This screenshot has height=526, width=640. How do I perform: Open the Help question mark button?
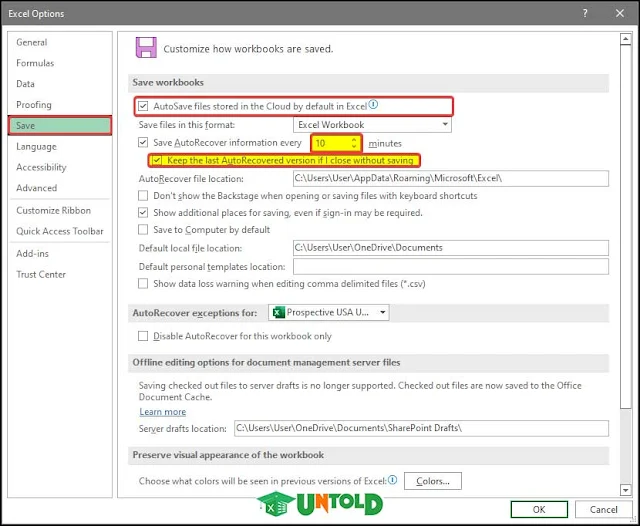coord(585,13)
